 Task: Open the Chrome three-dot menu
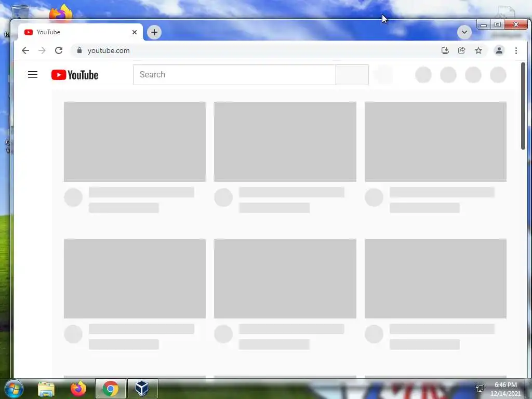coord(516,50)
